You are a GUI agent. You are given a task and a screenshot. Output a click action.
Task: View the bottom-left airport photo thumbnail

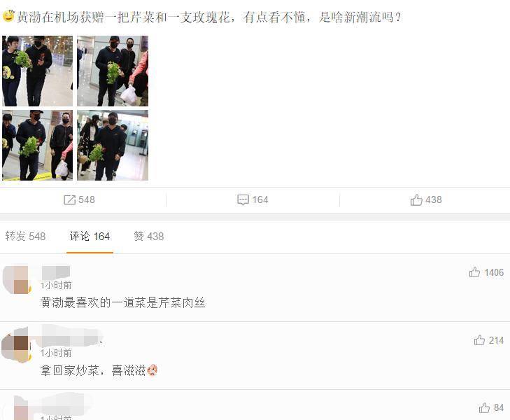tap(37, 145)
